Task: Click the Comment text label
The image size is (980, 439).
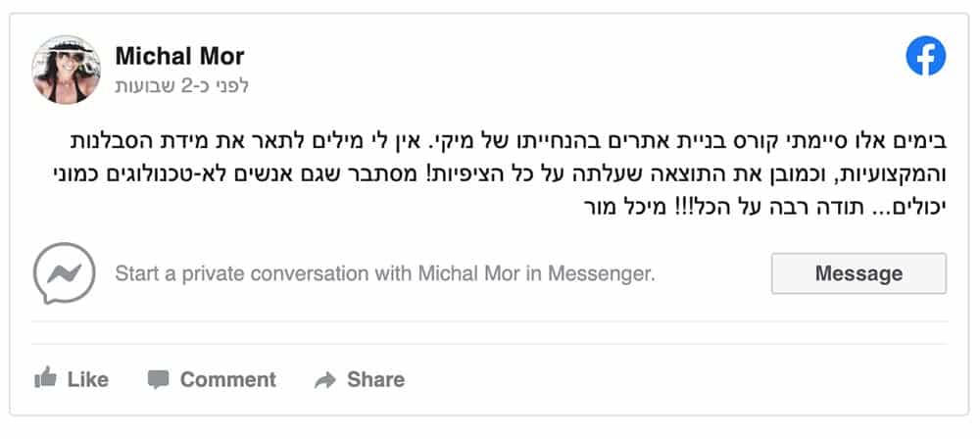Action: click(227, 379)
